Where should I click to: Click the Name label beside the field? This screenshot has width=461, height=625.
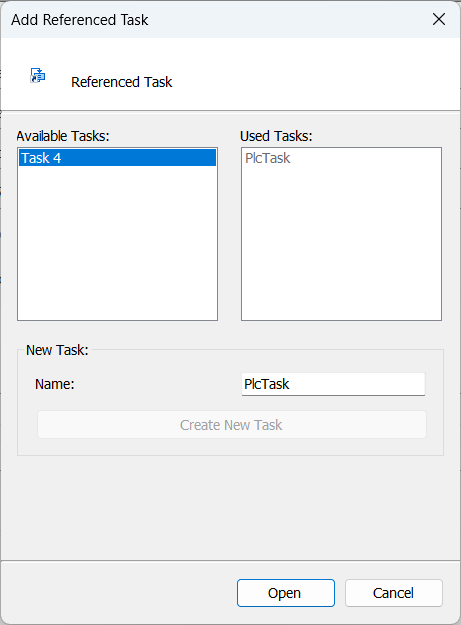(55, 384)
